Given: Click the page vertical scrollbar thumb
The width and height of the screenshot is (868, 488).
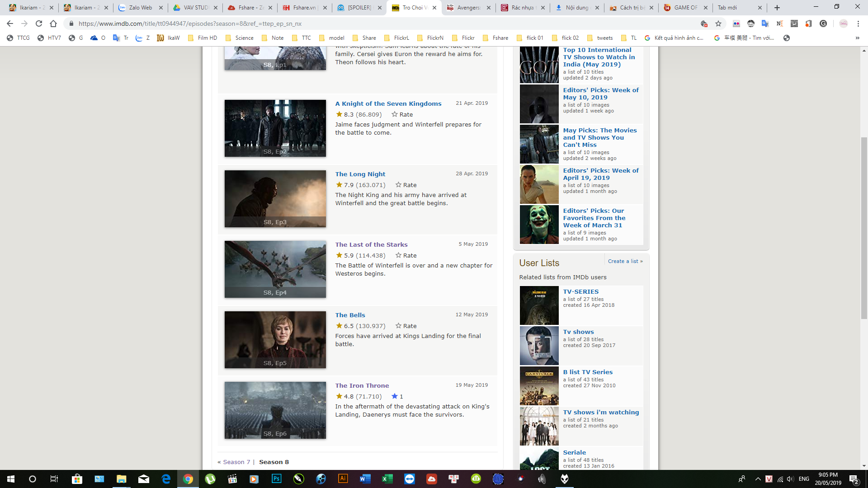Looking at the screenshot, I should (864, 228).
